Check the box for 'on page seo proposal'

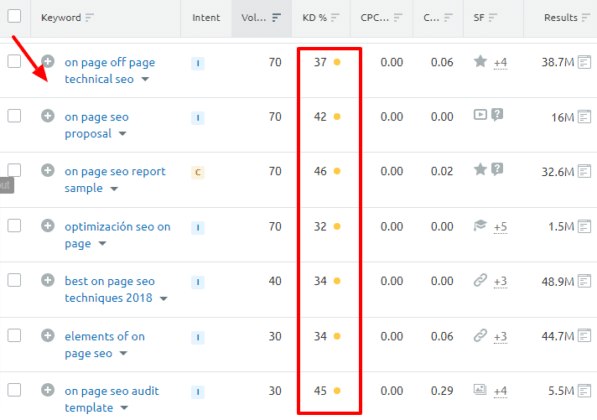point(14,116)
